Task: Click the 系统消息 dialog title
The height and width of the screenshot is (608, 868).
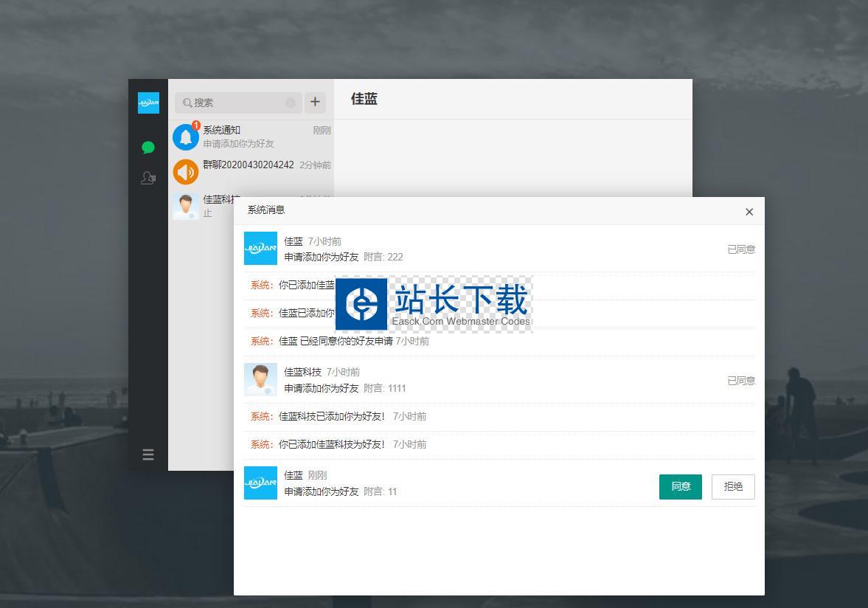Action: pyautogui.click(x=265, y=210)
